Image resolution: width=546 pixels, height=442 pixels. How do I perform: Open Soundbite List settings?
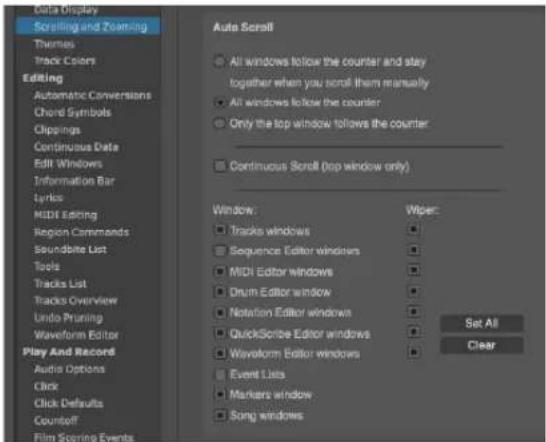[70, 249]
